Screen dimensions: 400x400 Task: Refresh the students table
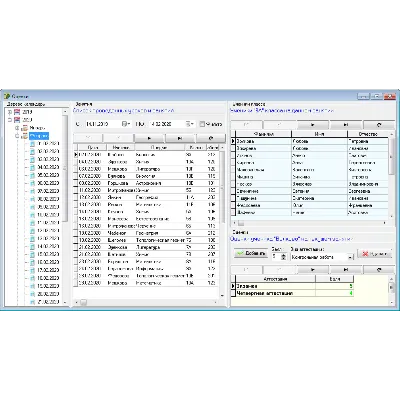[379, 125]
